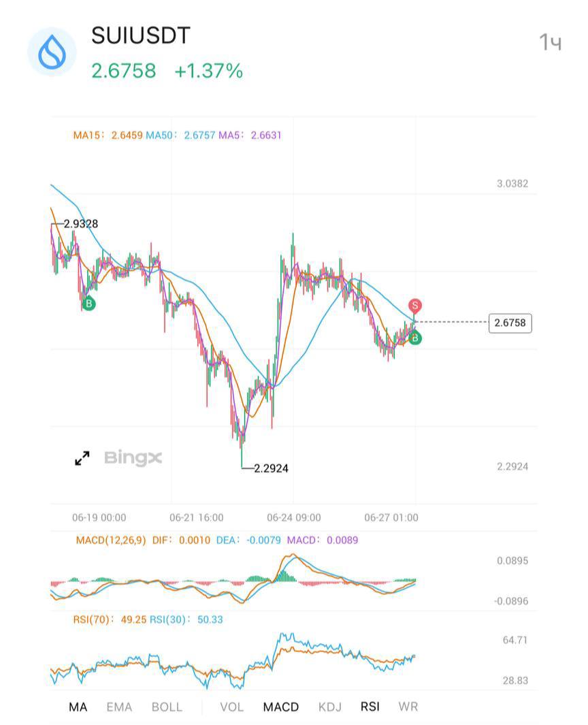Select the WR indicator

pos(408,707)
